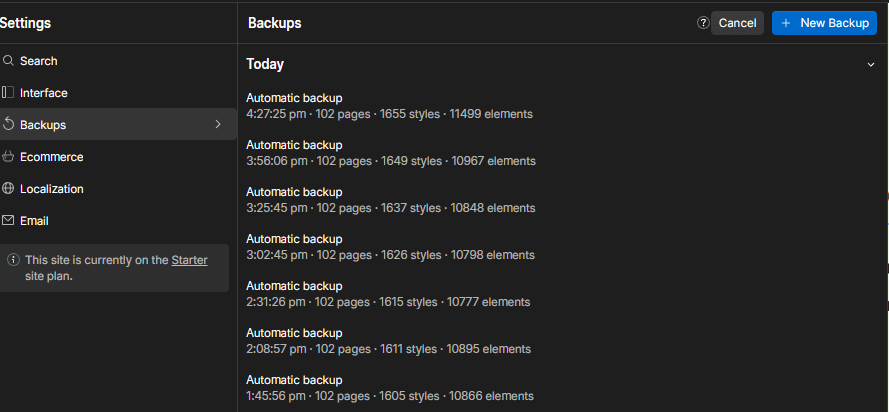Create a New Backup
The image size is (889, 412).
pyautogui.click(x=824, y=23)
